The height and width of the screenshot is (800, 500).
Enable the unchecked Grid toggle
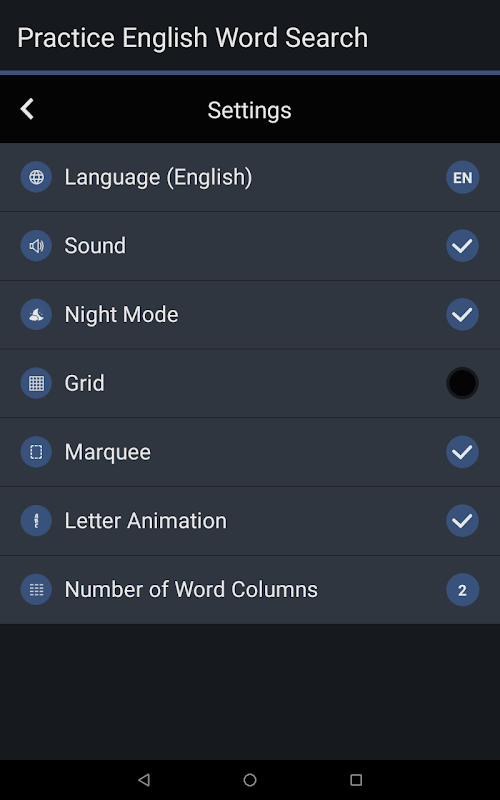click(x=462, y=383)
